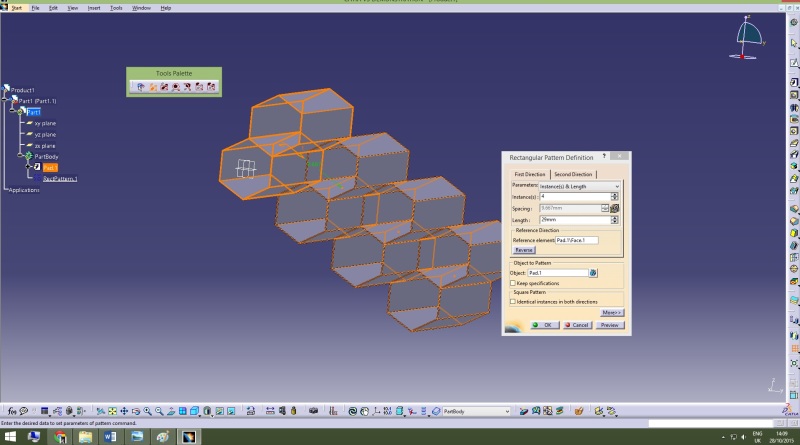Select the Normal View icon
This screenshot has width=800, height=445.
pos(171,411)
